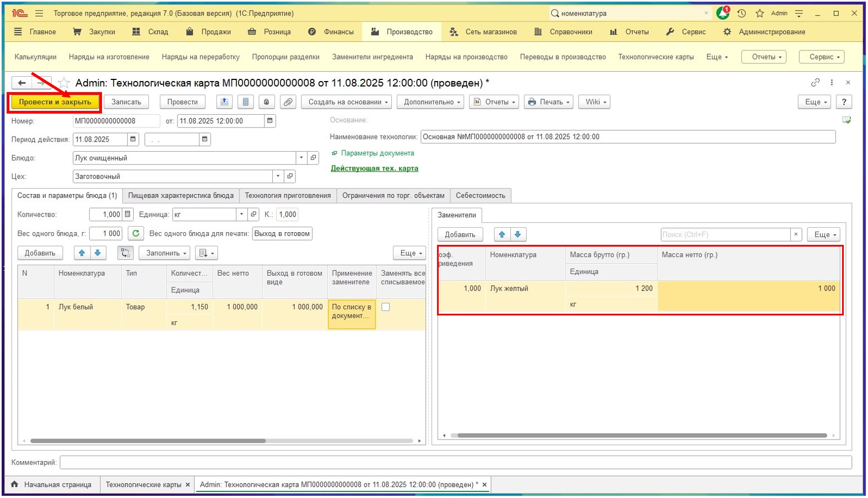Click the Комментарий input field

(x=455, y=462)
